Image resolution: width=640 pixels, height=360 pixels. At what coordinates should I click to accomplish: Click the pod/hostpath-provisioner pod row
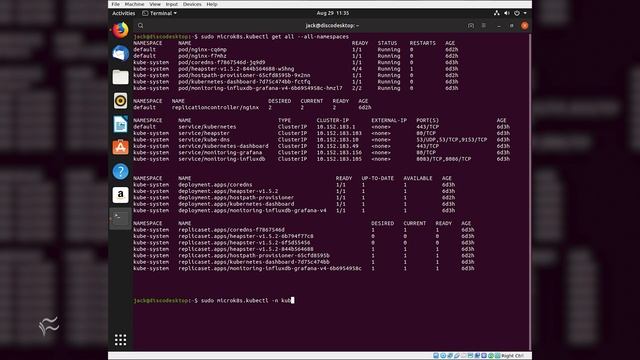point(296,75)
